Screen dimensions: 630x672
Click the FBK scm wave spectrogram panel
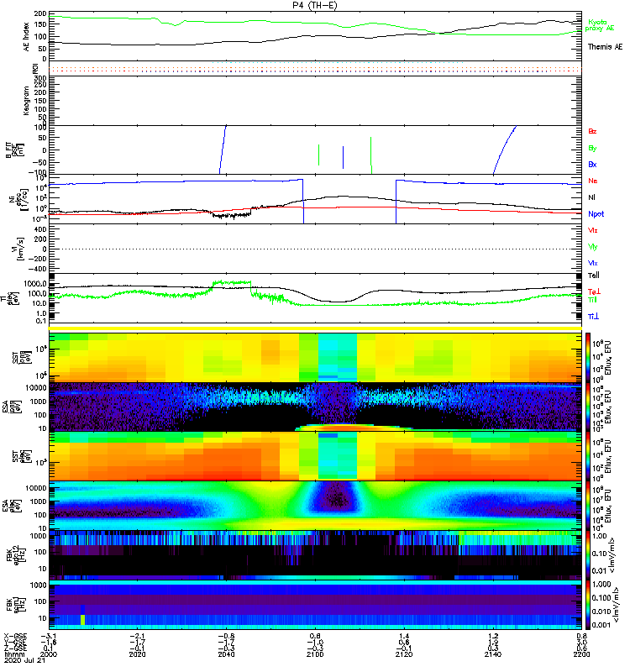(316, 605)
